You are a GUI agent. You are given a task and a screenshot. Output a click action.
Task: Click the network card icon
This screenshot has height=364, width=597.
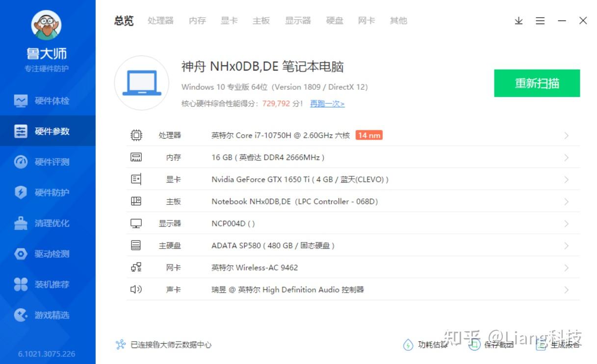136,267
